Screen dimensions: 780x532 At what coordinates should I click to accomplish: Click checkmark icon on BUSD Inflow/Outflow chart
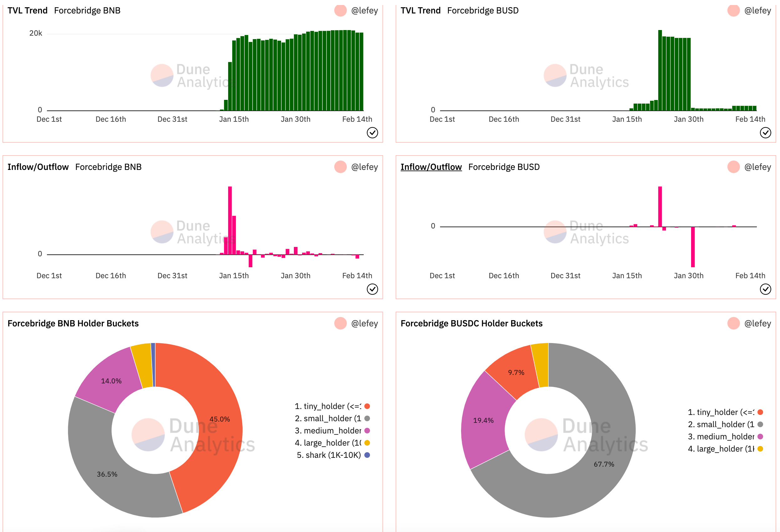coord(765,289)
